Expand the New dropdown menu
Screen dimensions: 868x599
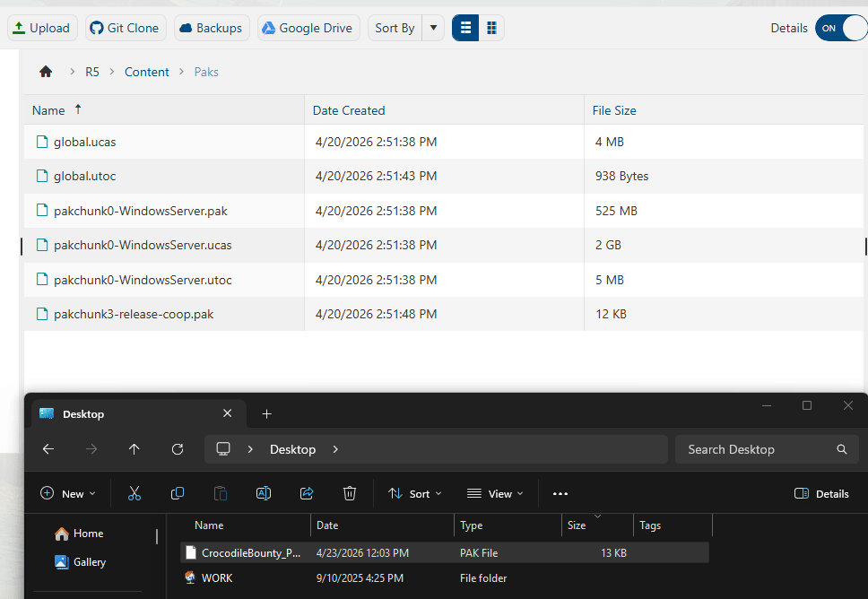pos(68,493)
